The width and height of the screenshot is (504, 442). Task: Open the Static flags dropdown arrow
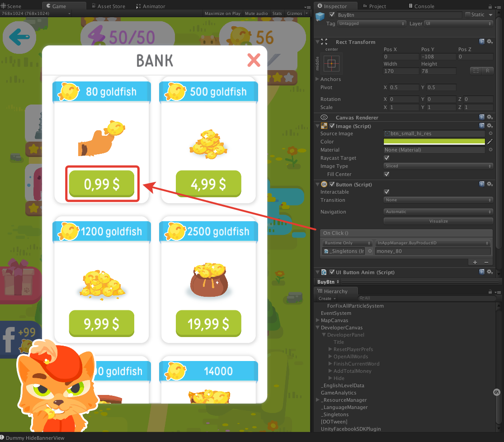(x=490, y=15)
